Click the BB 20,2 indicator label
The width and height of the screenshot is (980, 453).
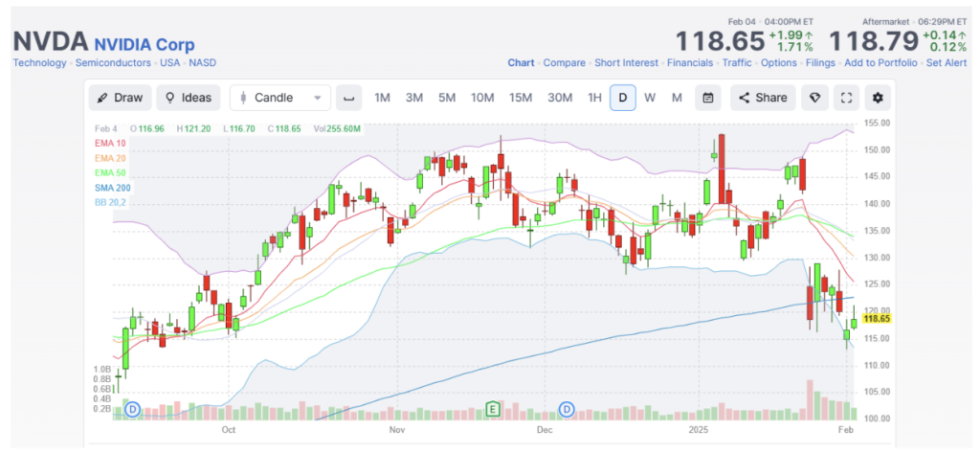click(x=111, y=203)
